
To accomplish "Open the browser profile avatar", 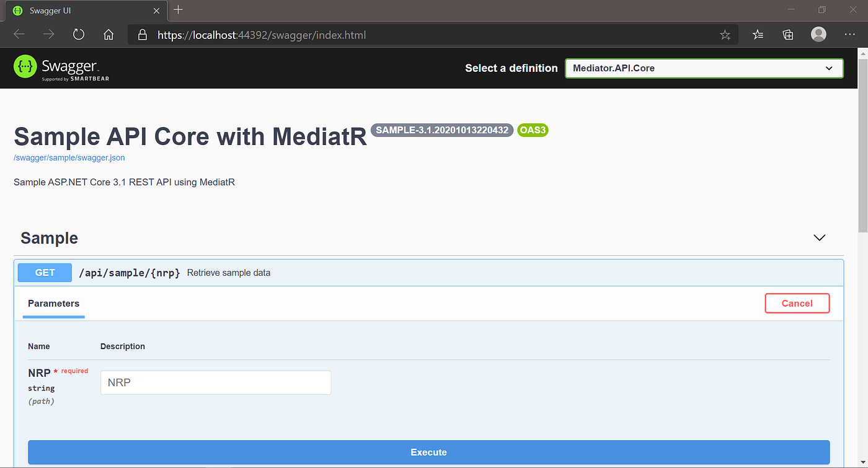I will point(818,34).
